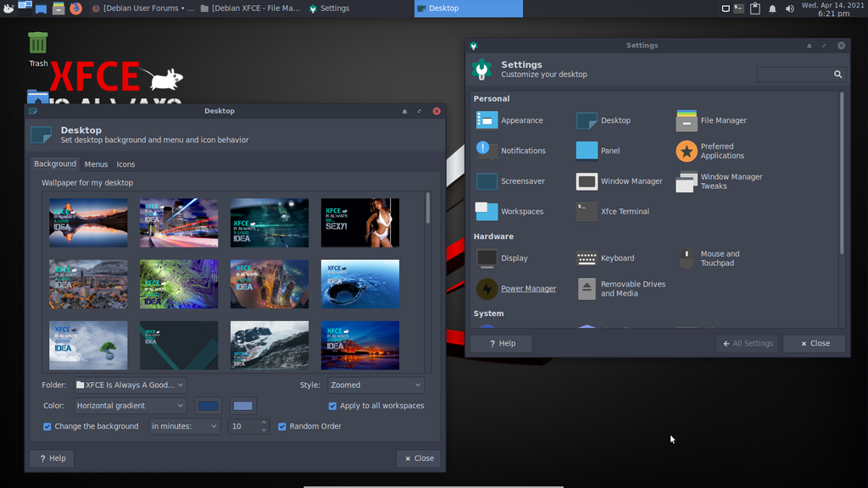Open the Trash desktop icon

click(x=37, y=49)
